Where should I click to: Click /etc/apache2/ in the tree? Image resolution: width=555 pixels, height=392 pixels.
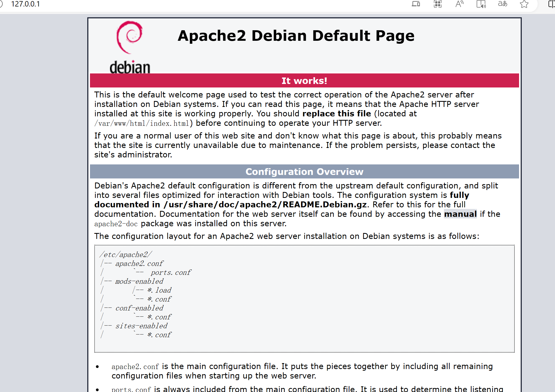pos(126,255)
